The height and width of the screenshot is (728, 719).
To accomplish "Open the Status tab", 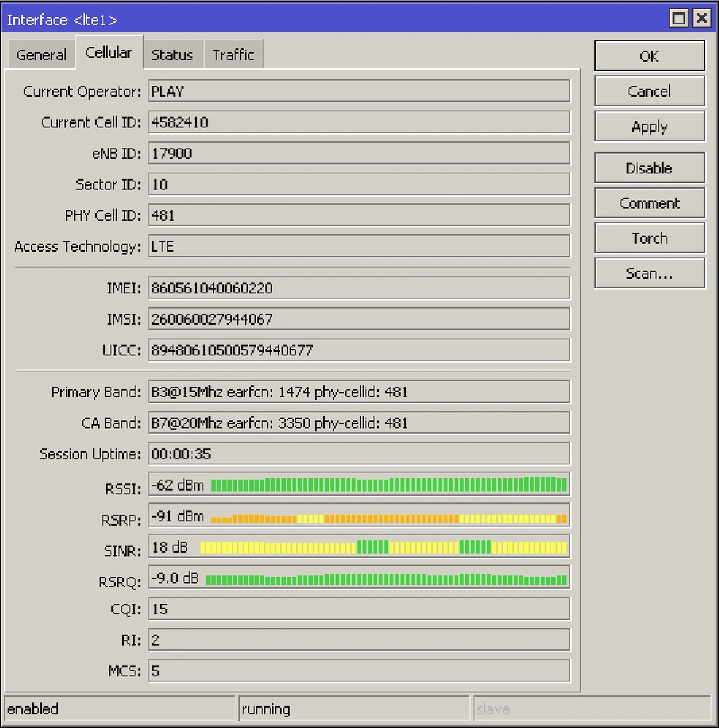I will click(172, 55).
